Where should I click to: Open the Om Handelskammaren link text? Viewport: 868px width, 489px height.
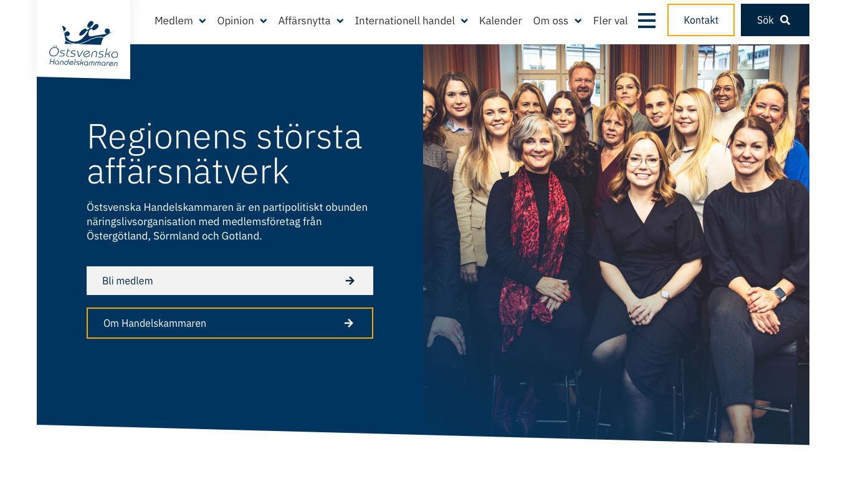point(155,323)
